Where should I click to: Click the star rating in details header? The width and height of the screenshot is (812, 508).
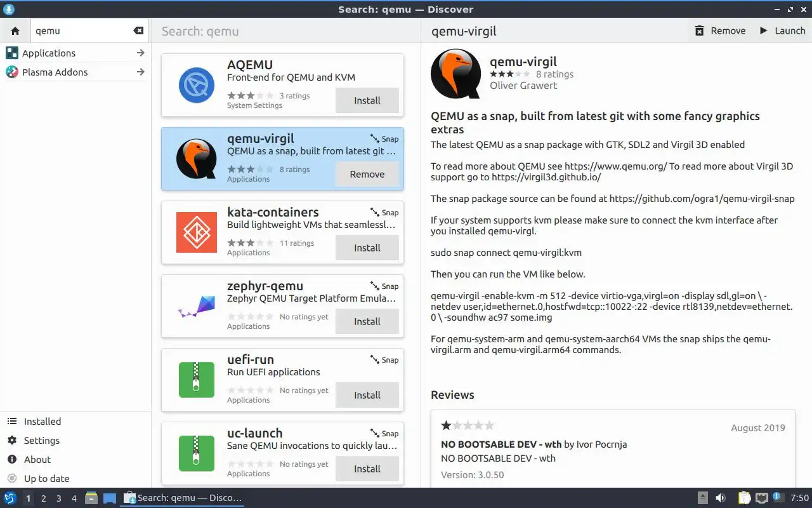coord(509,74)
